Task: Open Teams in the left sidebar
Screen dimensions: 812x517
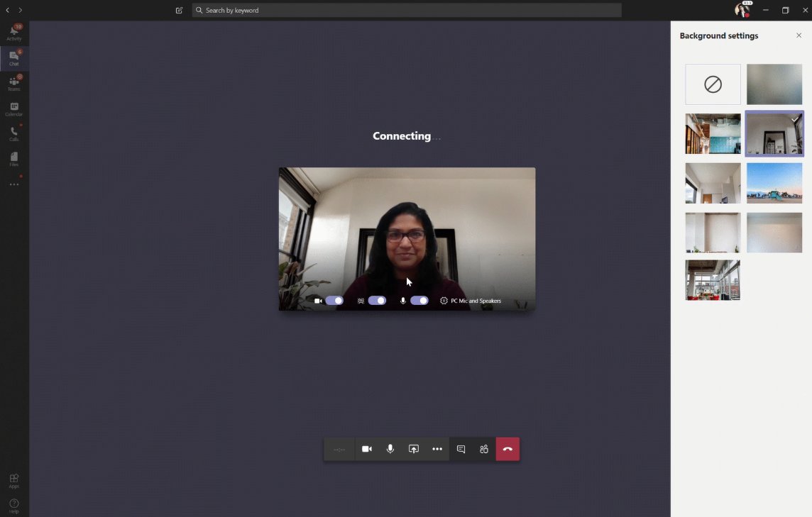Action: click(x=14, y=83)
